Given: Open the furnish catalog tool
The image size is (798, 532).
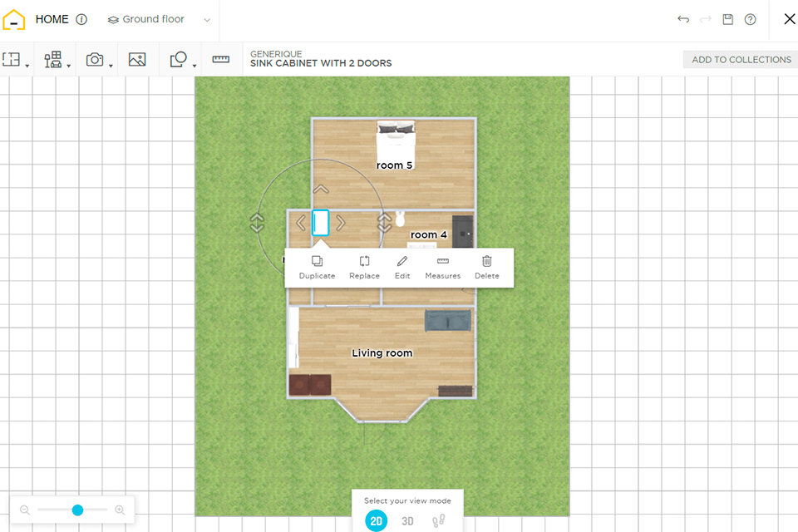Looking at the screenshot, I should pos(53,59).
